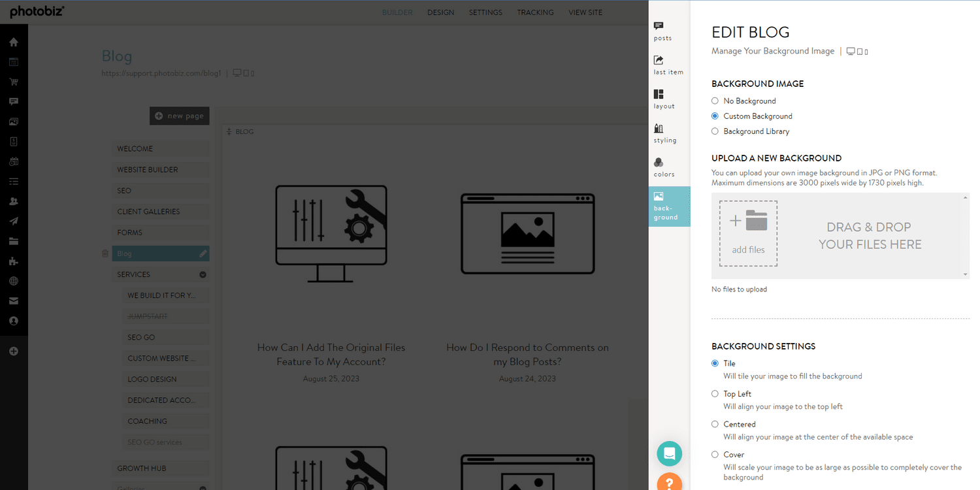Screen dimensions: 980x490
Task: Choose Background Library option
Action: pyautogui.click(x=715, y=131)
